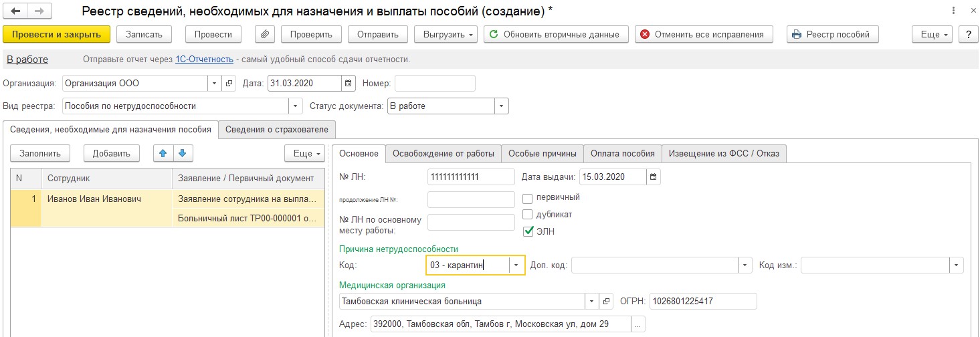Click the paperclip attachments icon
This screenshot has height=337, width=980.
[x=266, y=34]
